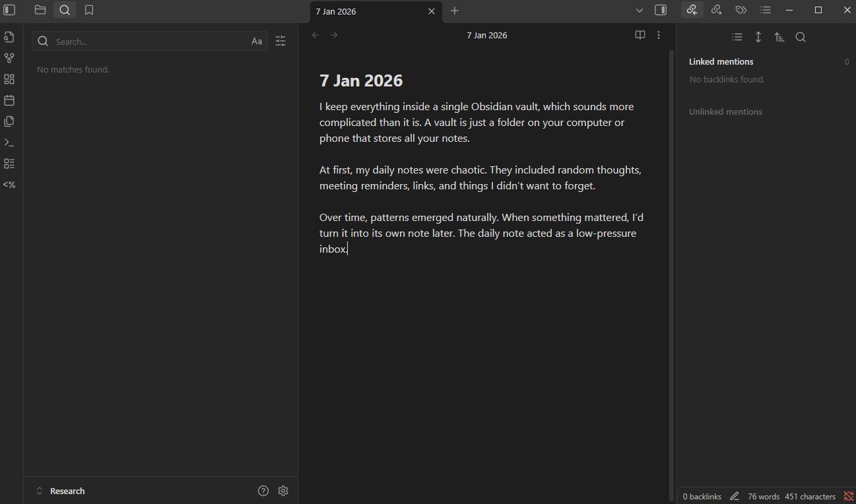The width and height of the screenshot is (856, 504).
Task: Go forward with the right arrow
Action: (334, 35)
